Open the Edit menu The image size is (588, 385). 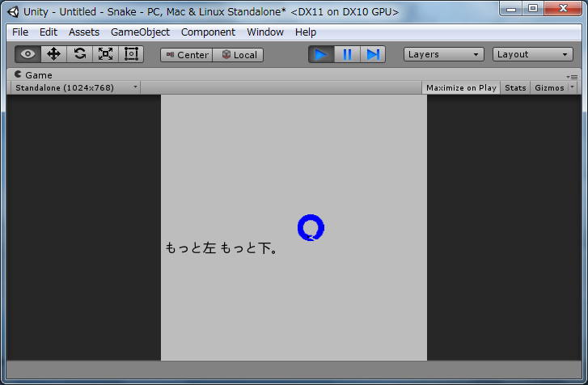pyautogui.click(x=49, y=32)
